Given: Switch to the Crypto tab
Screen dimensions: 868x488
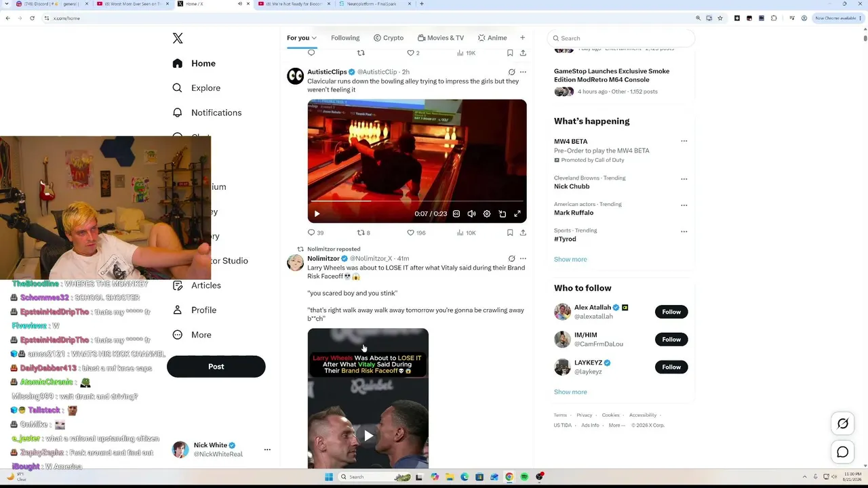Looking at the screenshot, I should pos(389,38).
